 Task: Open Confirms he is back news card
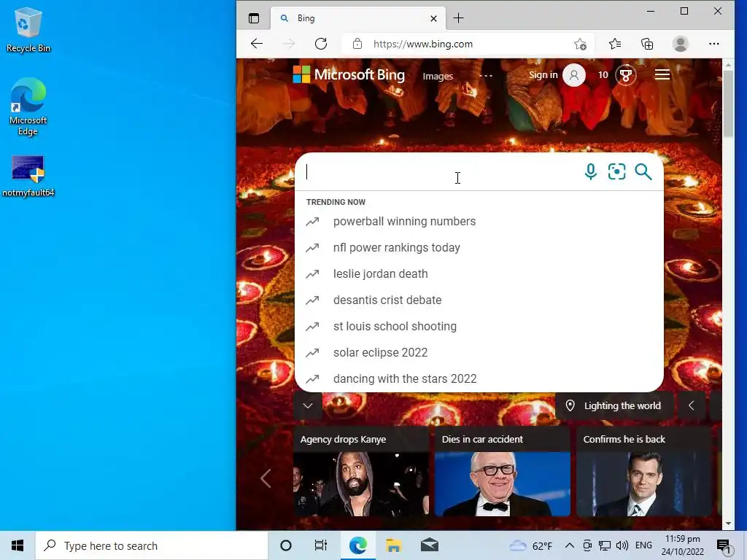pos(644,472)
